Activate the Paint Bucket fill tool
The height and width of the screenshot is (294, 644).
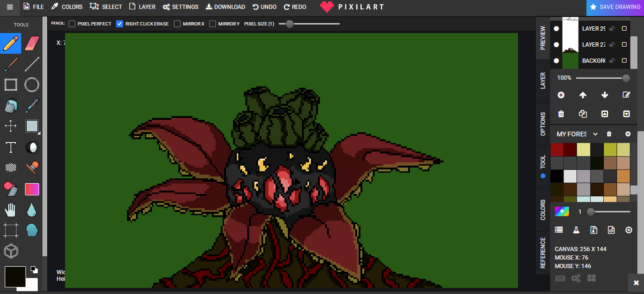click(x=11, y=105)
